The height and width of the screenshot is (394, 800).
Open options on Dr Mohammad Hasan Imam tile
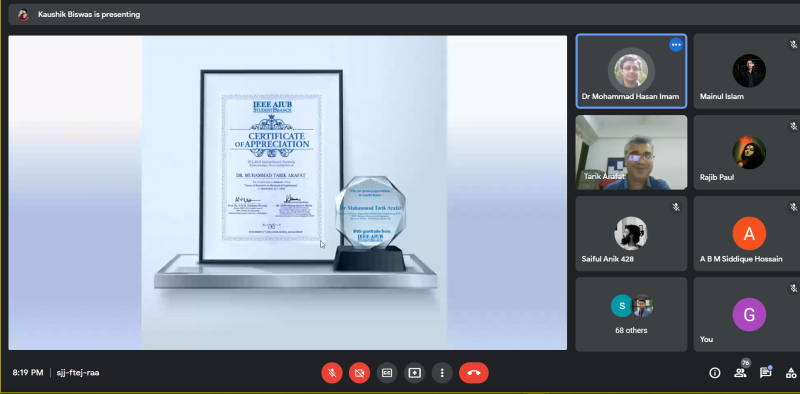pyautogui.click(x=676, y=45)
